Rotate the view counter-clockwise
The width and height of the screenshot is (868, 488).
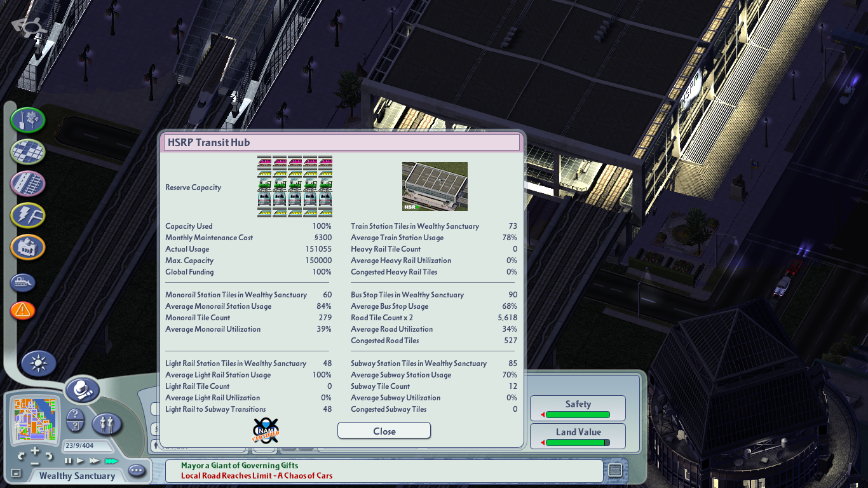21,456
